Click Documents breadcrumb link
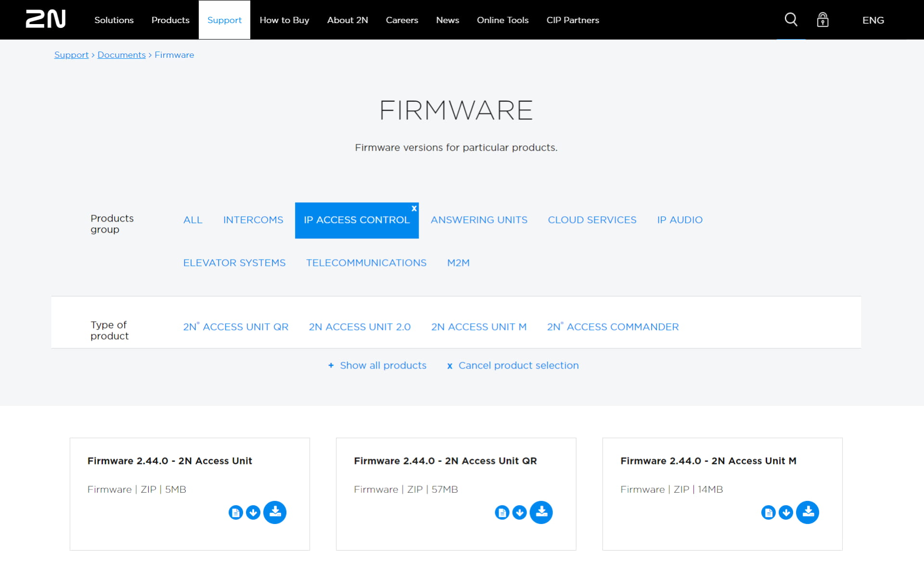This screenshot has height=578, width=924. (121, 55)
